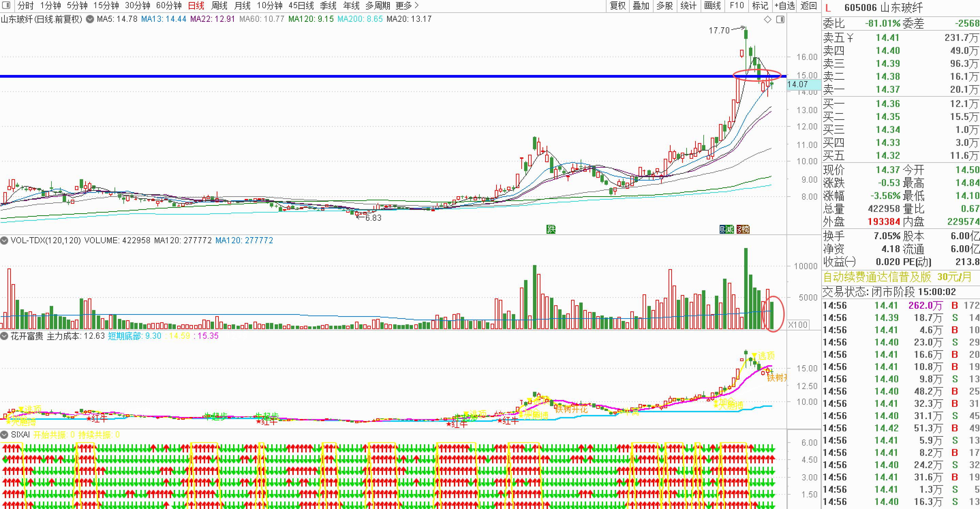
Task: Switch to the 周线 weekly period tab
Action: [219, 6]
